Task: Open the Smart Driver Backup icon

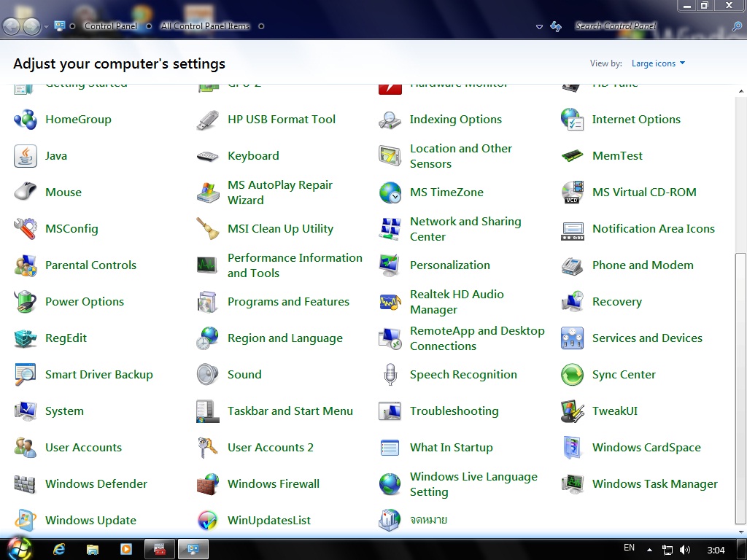Action: click(x=26, y=374)
